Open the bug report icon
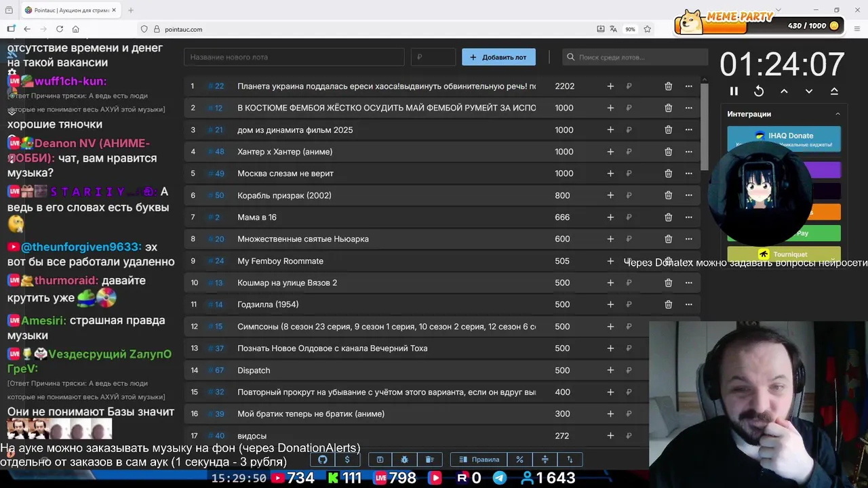The width and height of the screenshot is (868, 488). coord(405,460)
